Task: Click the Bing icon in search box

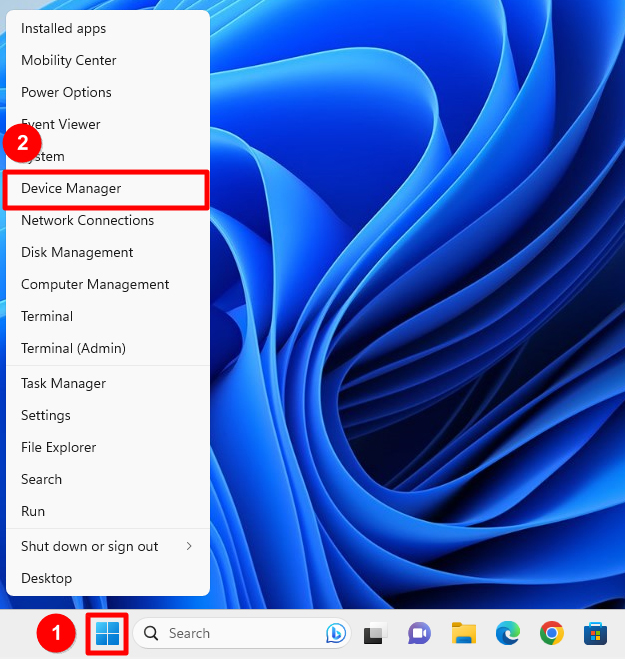Action: [336, 633]
